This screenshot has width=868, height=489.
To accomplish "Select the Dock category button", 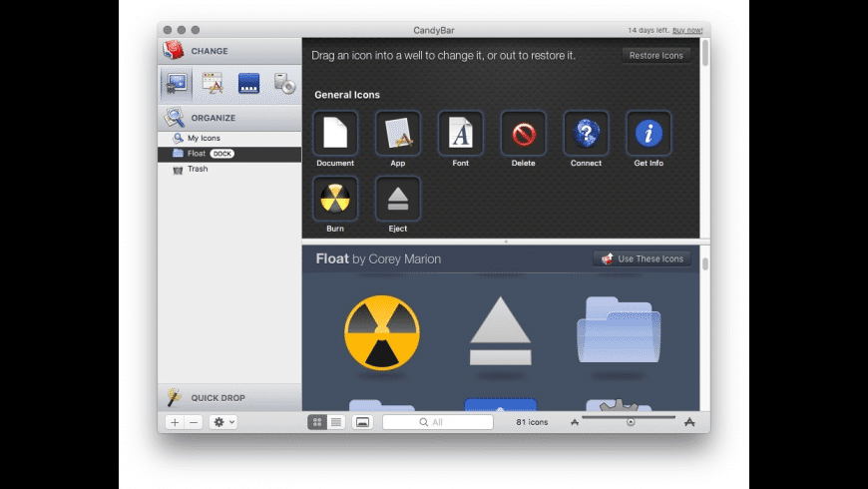I will click(x=249, y=84).
